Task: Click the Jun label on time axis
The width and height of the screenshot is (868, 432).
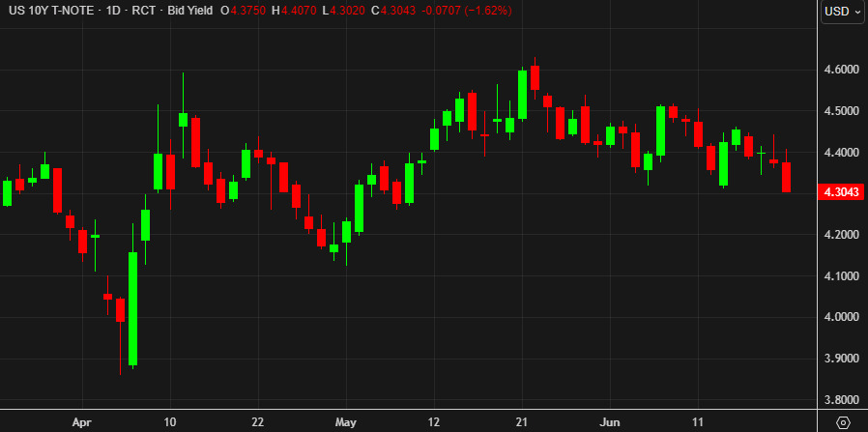Action: (x=609, y=422)
